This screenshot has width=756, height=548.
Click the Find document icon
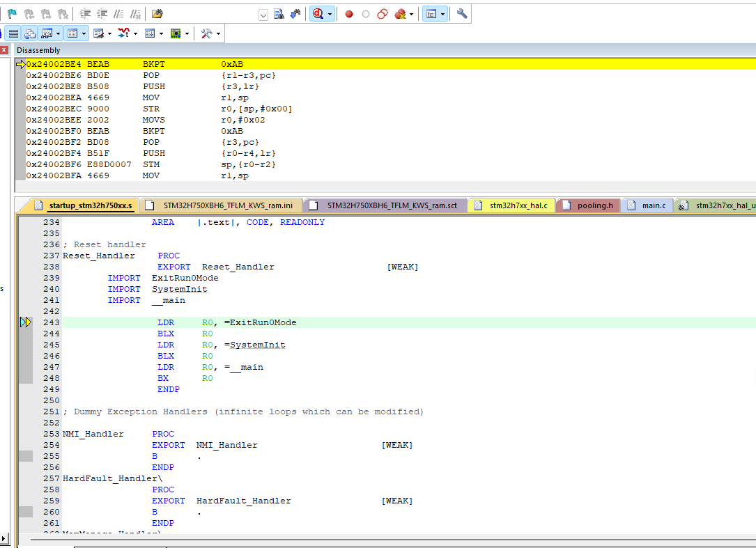pos(279,14)
